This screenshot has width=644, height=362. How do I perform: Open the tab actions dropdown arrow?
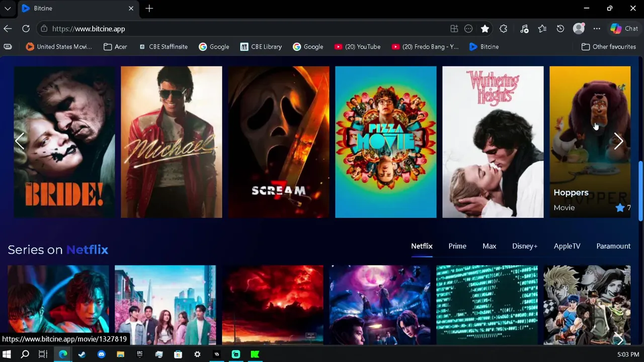[x=8, y=9]
